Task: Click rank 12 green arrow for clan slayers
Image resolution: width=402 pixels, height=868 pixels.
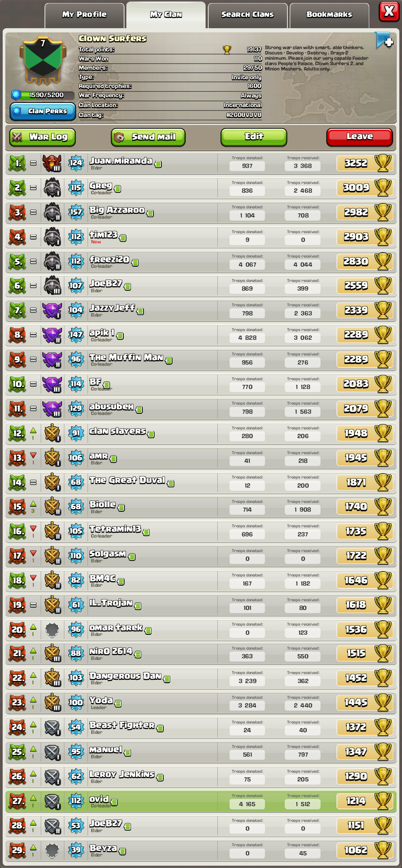Action: 33,431
